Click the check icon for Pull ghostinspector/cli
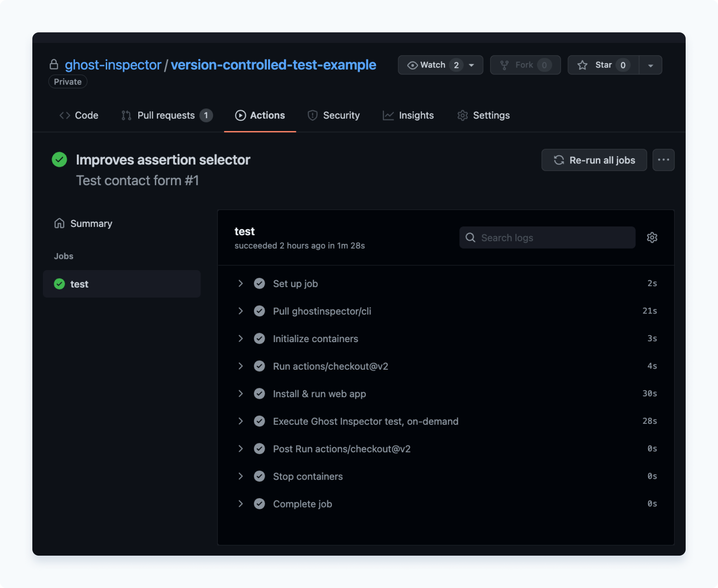Viewport: 718px width, 588px height. click(x=260, y=311)
